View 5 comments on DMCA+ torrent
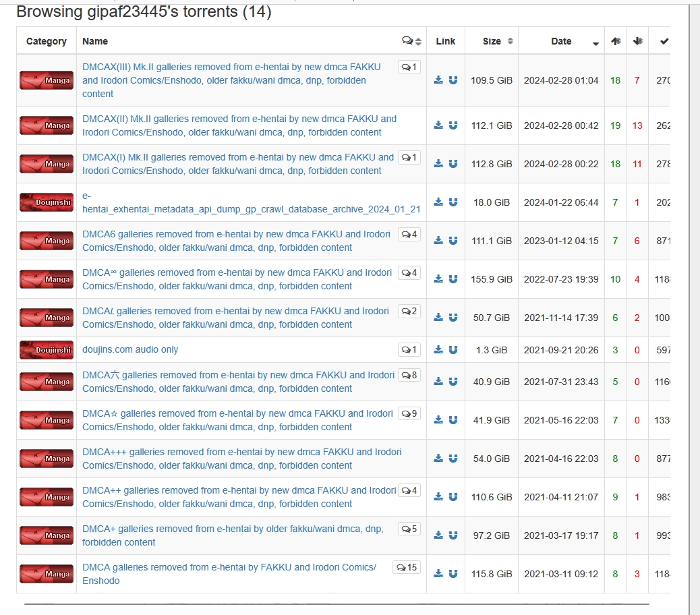The image size is (700, 615). pos(409,529)
